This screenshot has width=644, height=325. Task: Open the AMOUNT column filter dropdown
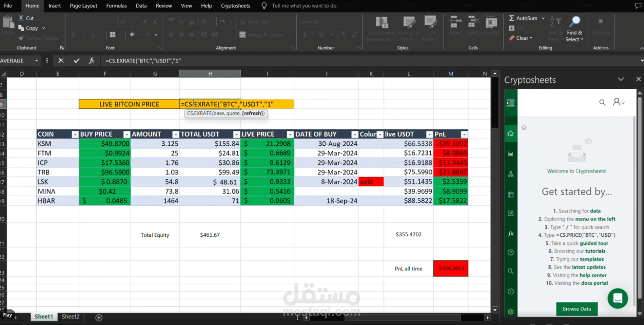[175, 134]
